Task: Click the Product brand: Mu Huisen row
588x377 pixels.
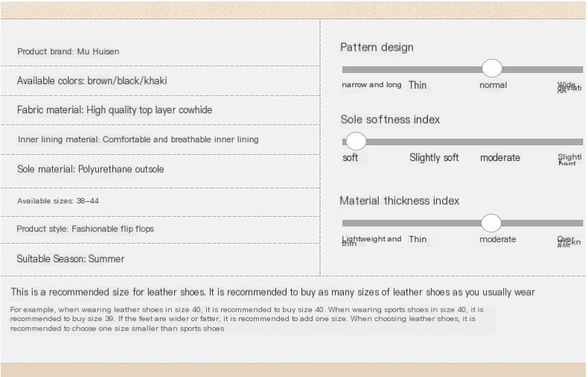Action: [x=68, y=51]
